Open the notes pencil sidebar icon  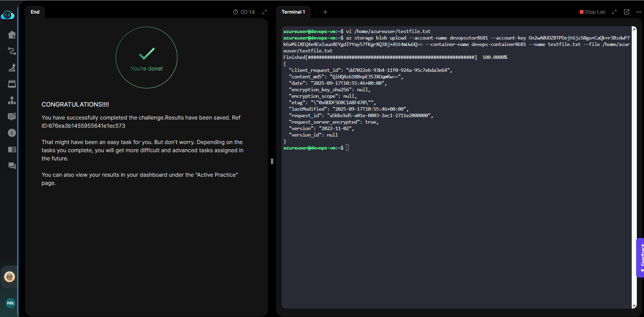coord(12,116)
